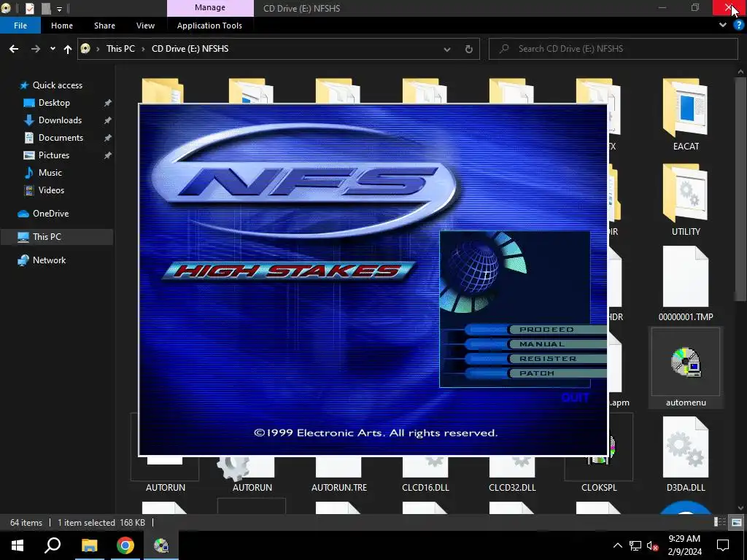The width and height of the screenshot is (747, 560).
Task: Show hidden system tray icons
Action: point(617,545)
